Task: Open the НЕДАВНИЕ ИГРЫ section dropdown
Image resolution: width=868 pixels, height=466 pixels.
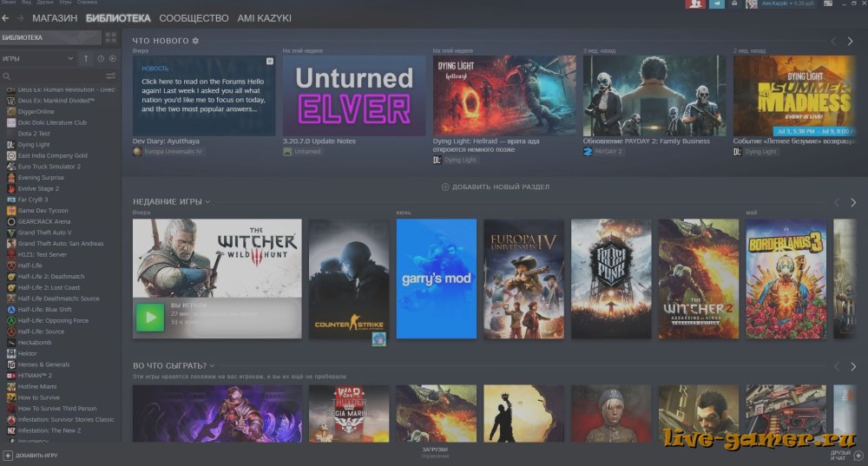Action: [208, 202]
